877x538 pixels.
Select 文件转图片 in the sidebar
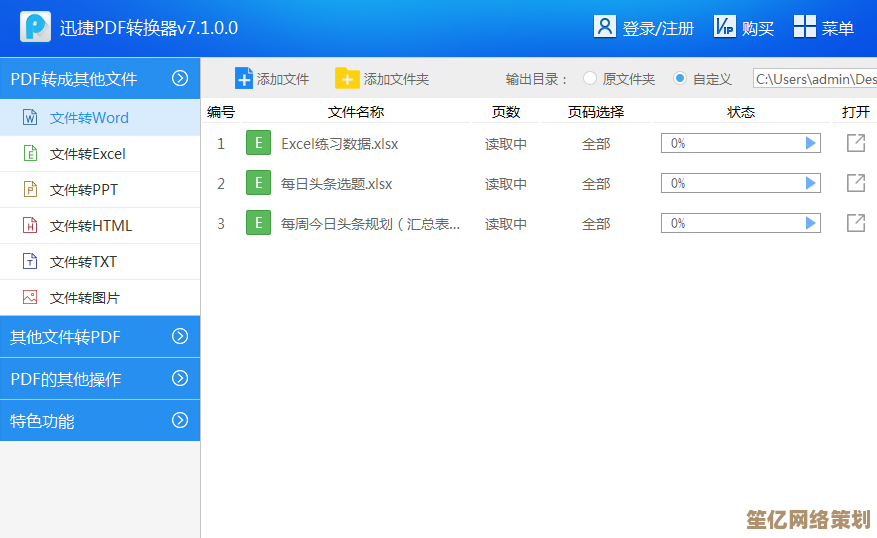click(x=100, y=298)
